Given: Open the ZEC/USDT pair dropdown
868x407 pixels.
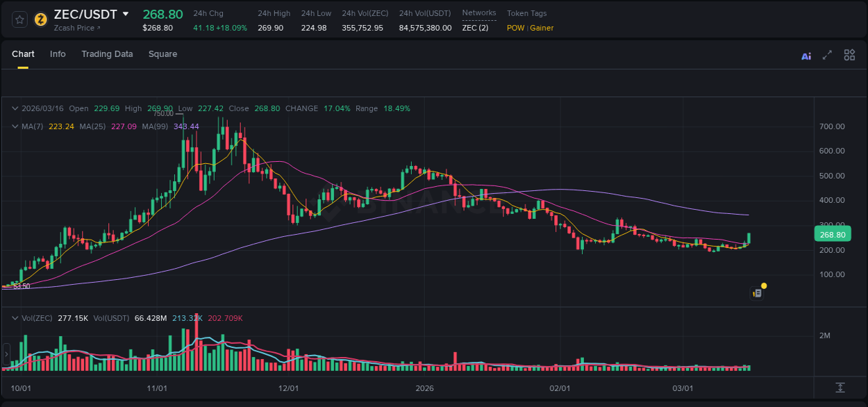Looking at the screenshot, I should pyautogui.click(x=125, y=14).
